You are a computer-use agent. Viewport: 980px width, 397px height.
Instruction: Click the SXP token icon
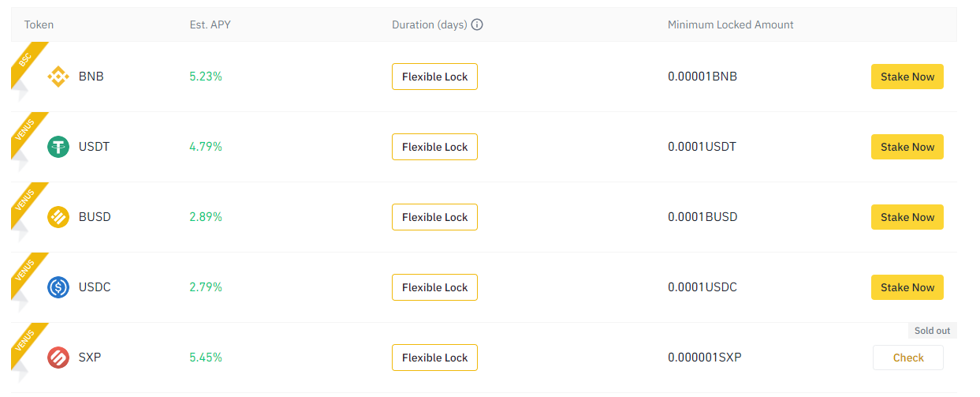[58, 358]
